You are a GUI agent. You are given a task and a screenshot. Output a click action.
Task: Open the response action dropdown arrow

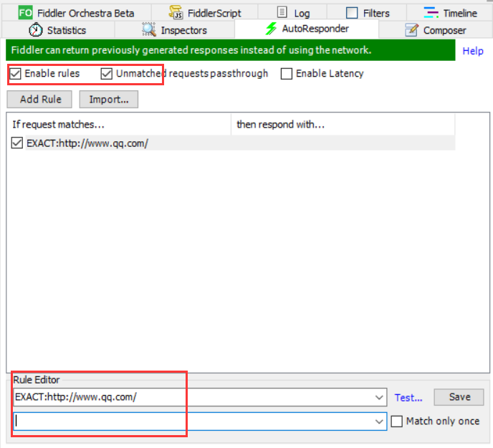tap(379, 421)
